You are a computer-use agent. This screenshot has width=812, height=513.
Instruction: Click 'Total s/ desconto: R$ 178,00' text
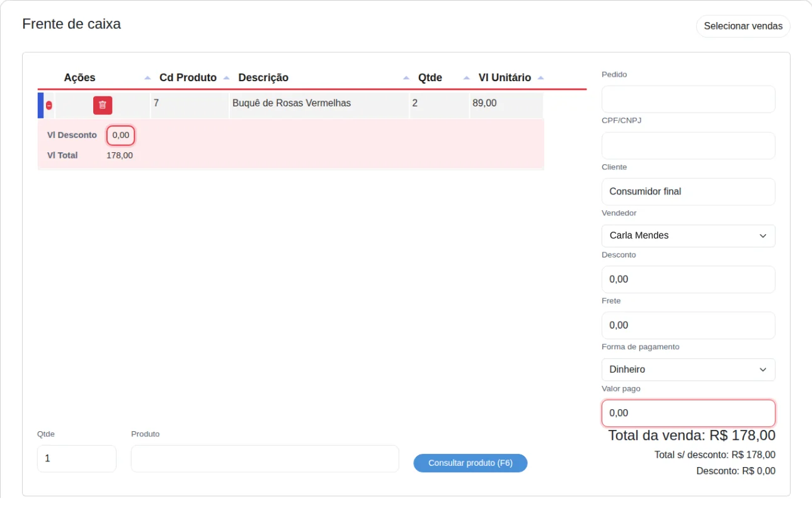click(715, 455)
